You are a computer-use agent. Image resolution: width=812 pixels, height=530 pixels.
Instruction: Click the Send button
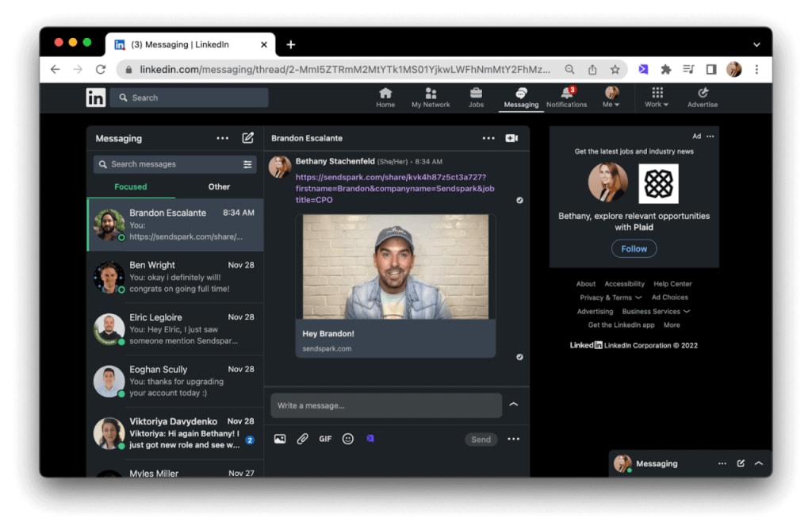[x=481, y=440]
